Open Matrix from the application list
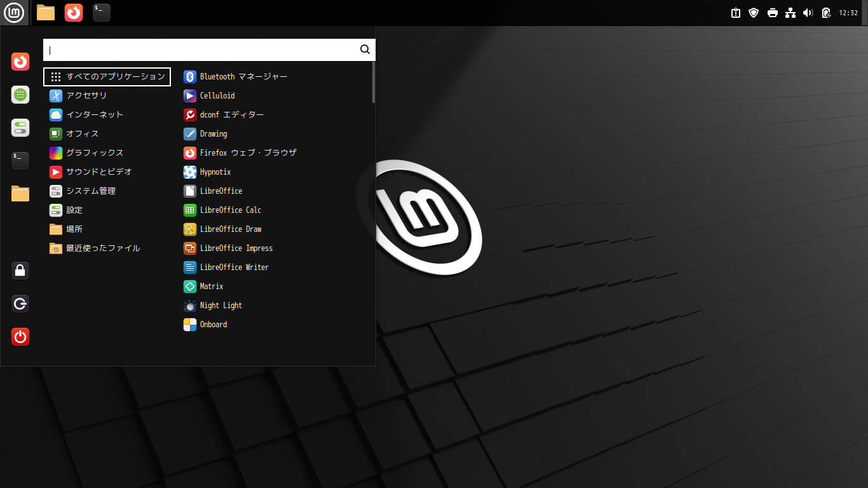The width and height of the screenshot is (868, 488). (275, 286)
